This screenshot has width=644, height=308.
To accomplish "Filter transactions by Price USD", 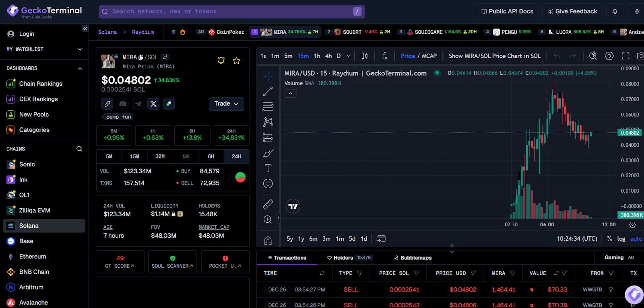I will tap(473, 273).
